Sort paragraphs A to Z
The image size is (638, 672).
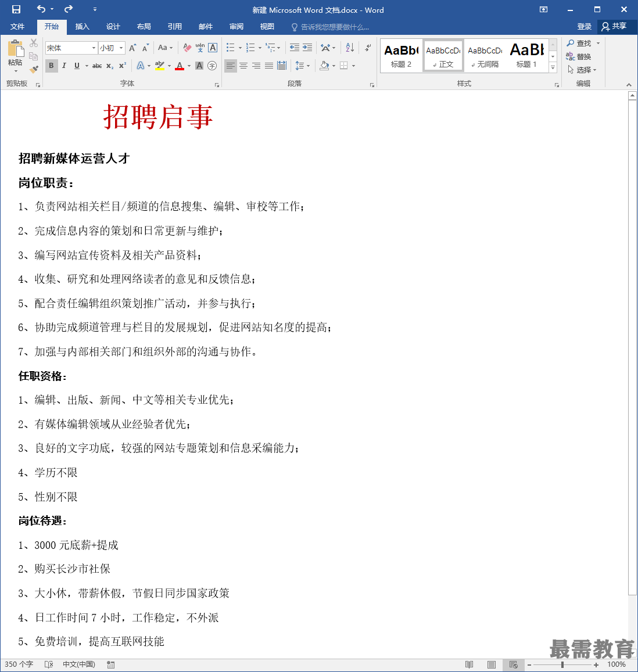pos(350,48)
